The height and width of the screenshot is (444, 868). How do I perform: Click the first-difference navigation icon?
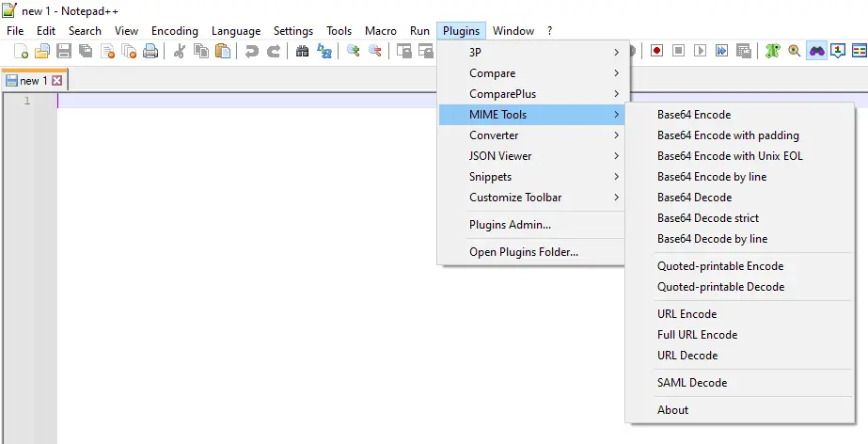pos(838,51)
